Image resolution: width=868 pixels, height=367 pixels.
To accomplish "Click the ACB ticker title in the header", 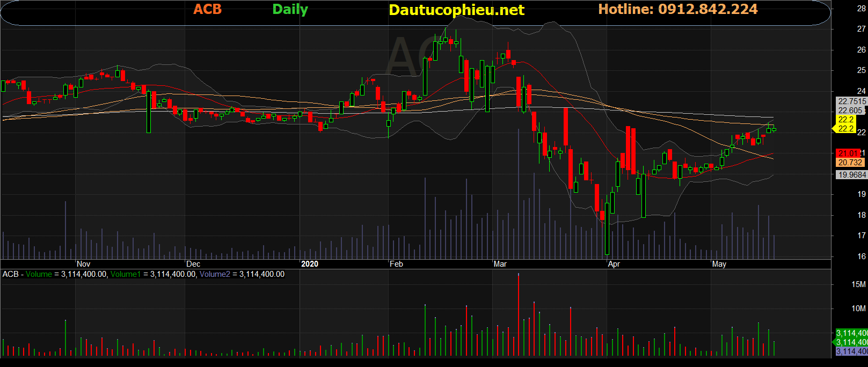I will tap(208, 9).
